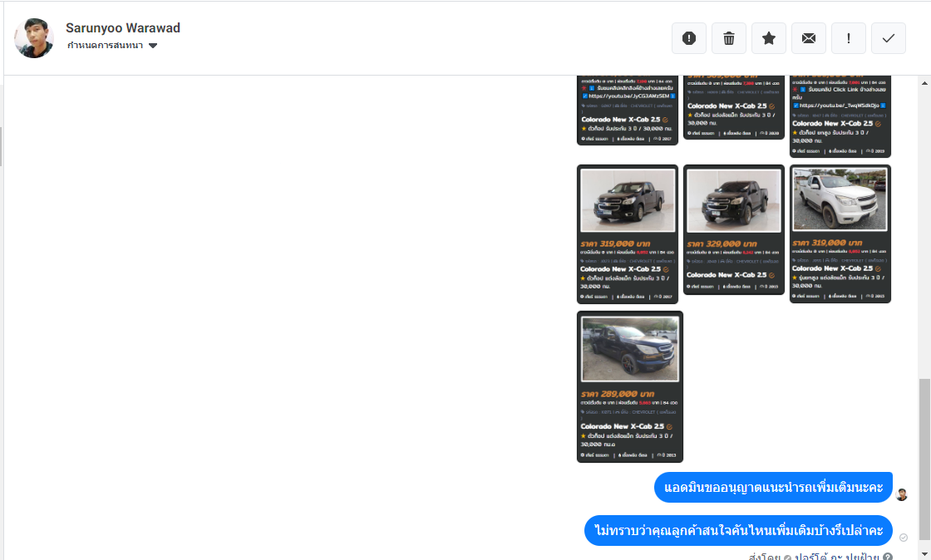Viewport: 931px width, 560px height.
Task: Mark conversation as unread with the envelope icon
Action: click(809, 38)
